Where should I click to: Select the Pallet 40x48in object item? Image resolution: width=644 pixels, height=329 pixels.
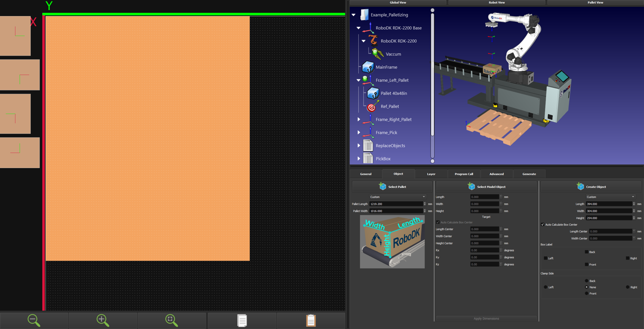(x=393, y=93)
